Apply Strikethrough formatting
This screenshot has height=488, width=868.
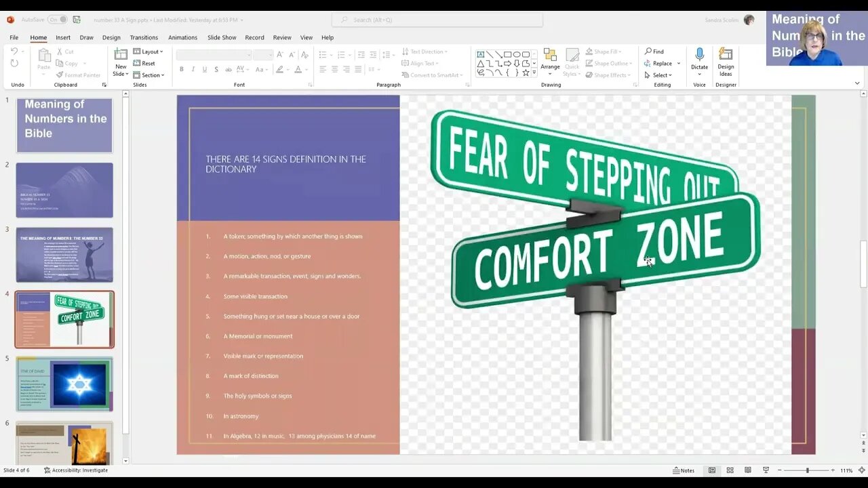(x=227, y=69)
